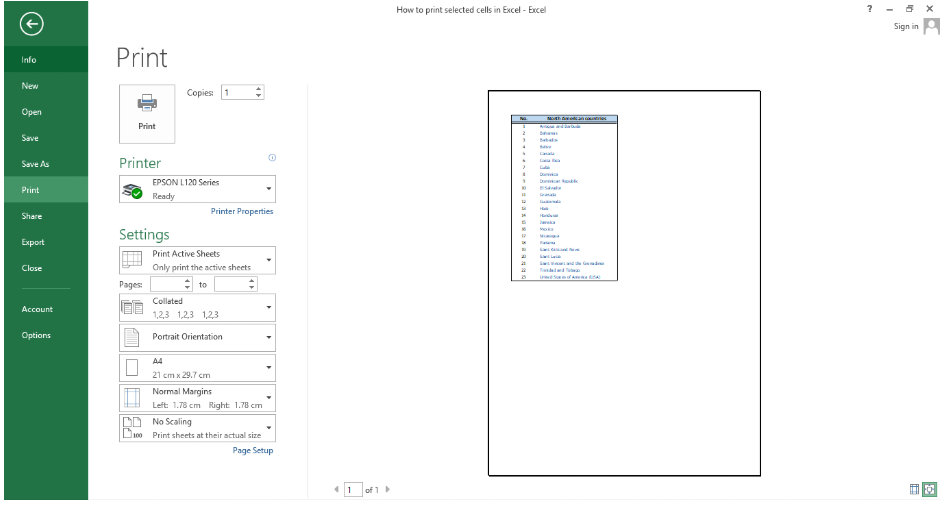Click the Show Margins icon in the corner
Viewport: 951px width, 505px height.
click(x=914, y=489)
